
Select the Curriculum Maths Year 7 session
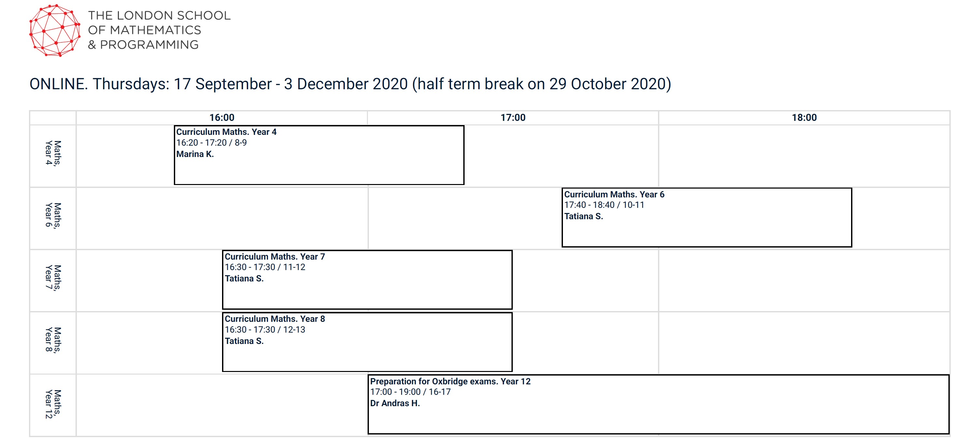(367, 279)
